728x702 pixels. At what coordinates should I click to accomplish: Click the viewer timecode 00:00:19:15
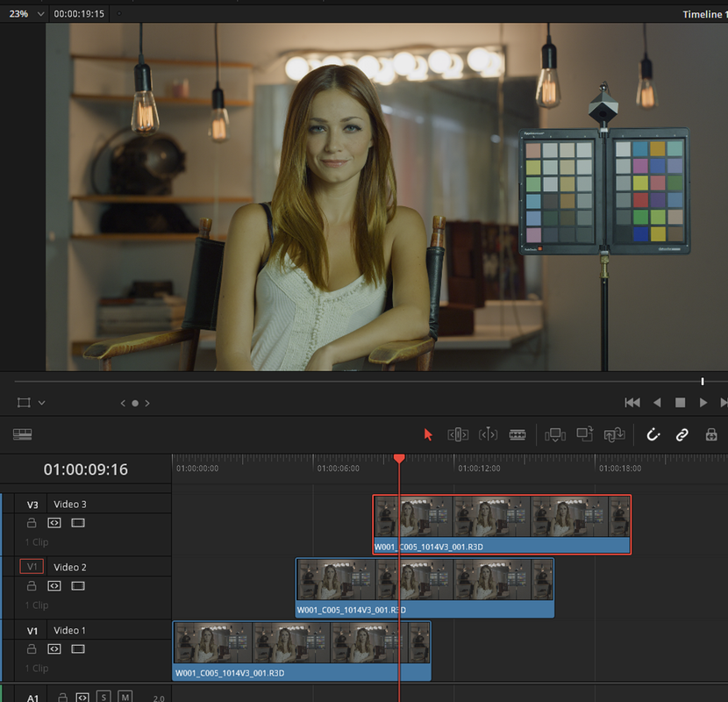79,14
